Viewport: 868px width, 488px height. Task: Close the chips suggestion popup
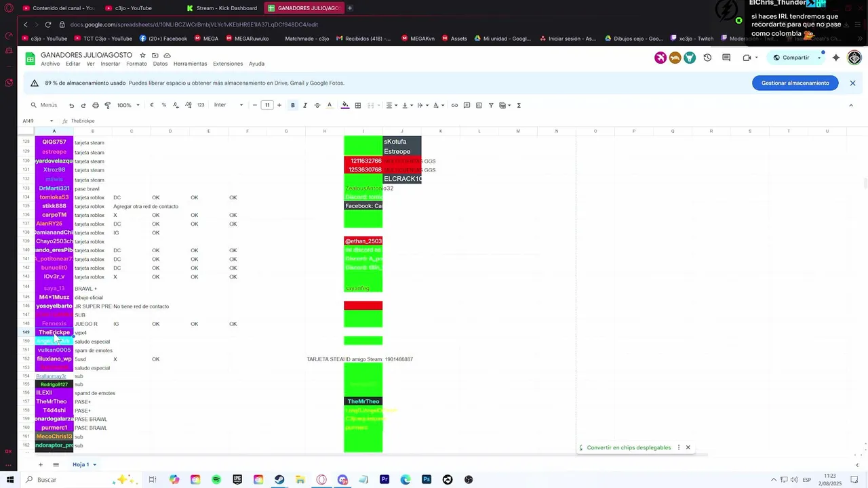pyautogui.click(x=688, y=447)
